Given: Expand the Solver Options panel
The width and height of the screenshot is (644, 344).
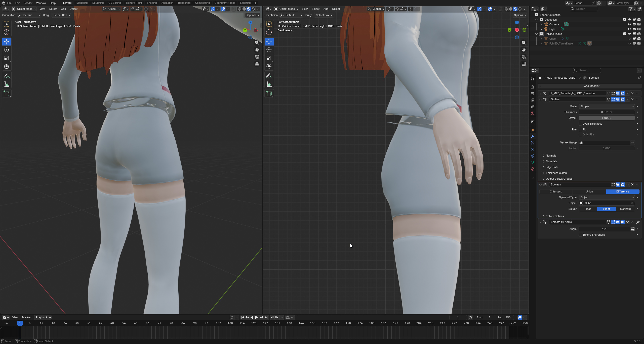Looking at the screenshot, I should point(554,216).
